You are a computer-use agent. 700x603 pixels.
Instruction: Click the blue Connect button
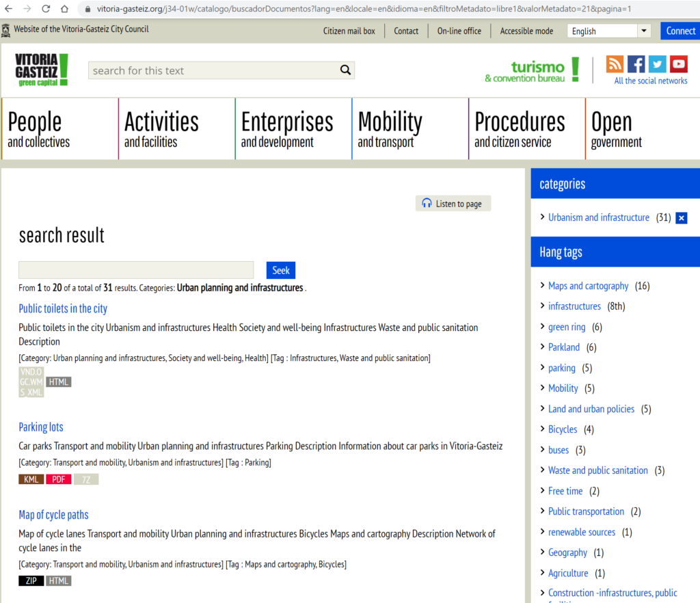680,31
